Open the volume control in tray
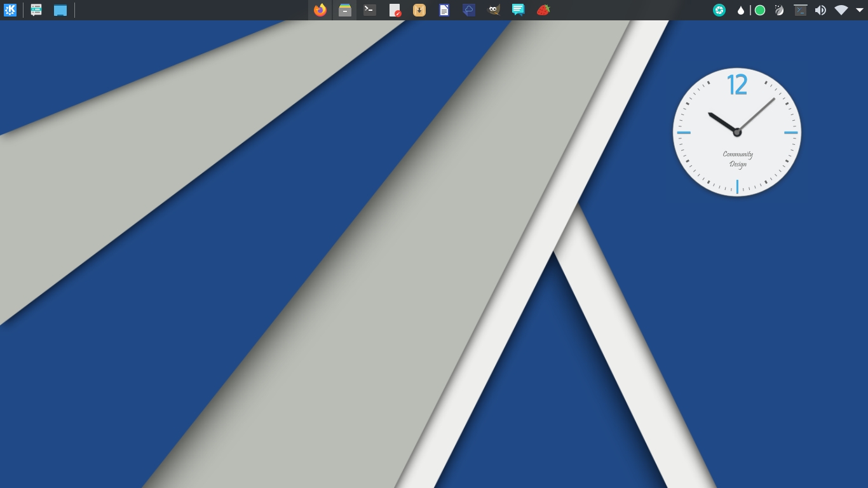Viewport: 868px width, 488px height. pos(820,10)
